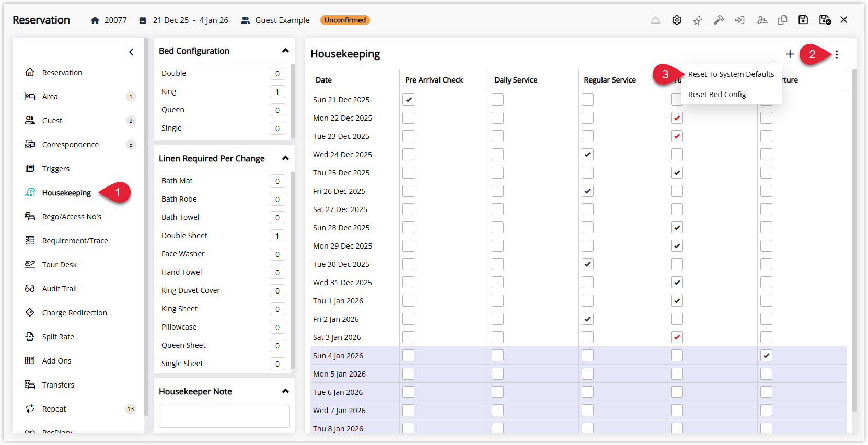Click the calendar icon beside the dates
Screen dimensions: 868x445
point(143,20)
